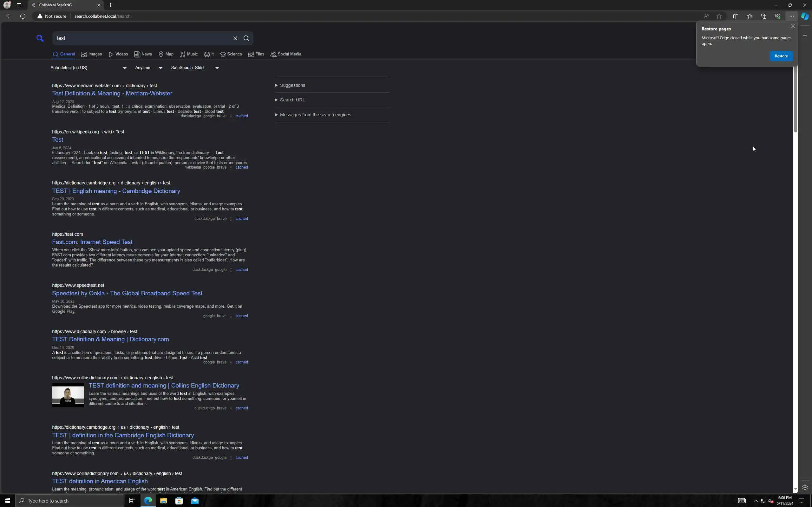Open the SafeSearch: Strict dropdown
This screenshot has height=507, width=812.
pos(195,68)
